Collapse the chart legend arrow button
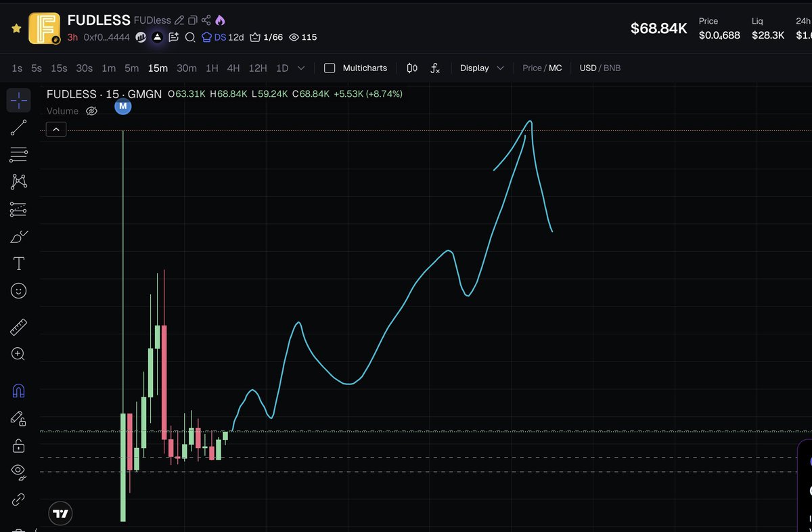The width and height of the screenshot is (812, 532). (x=56, y=129)
